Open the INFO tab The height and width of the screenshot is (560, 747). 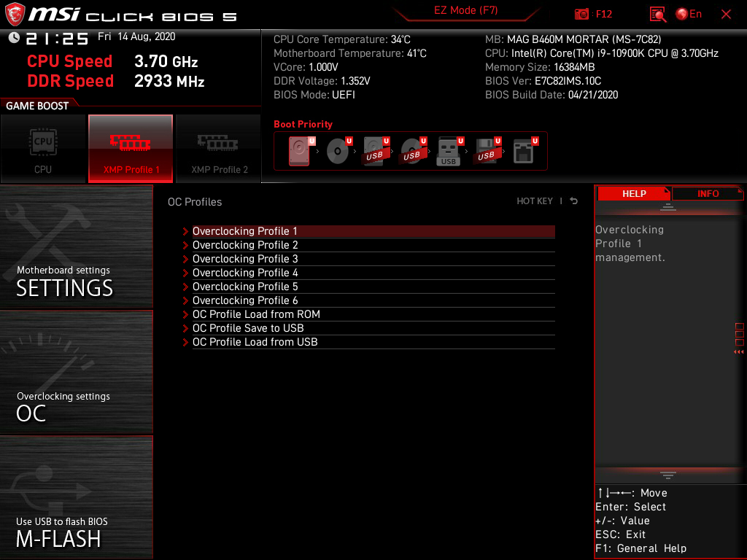[707, 193]
